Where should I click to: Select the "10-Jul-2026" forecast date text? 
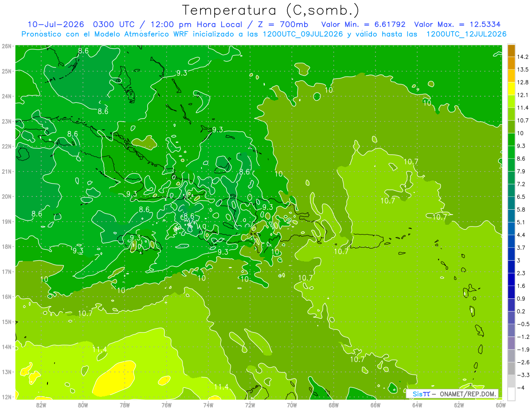click(57, 24)
